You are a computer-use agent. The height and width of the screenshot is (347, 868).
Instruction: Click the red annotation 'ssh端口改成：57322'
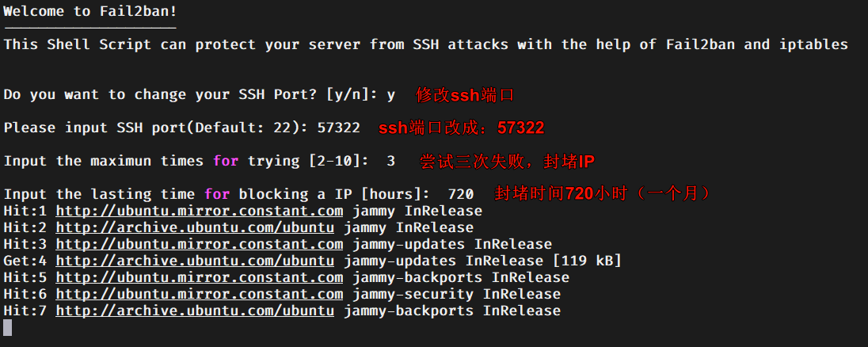click(461, 128)
